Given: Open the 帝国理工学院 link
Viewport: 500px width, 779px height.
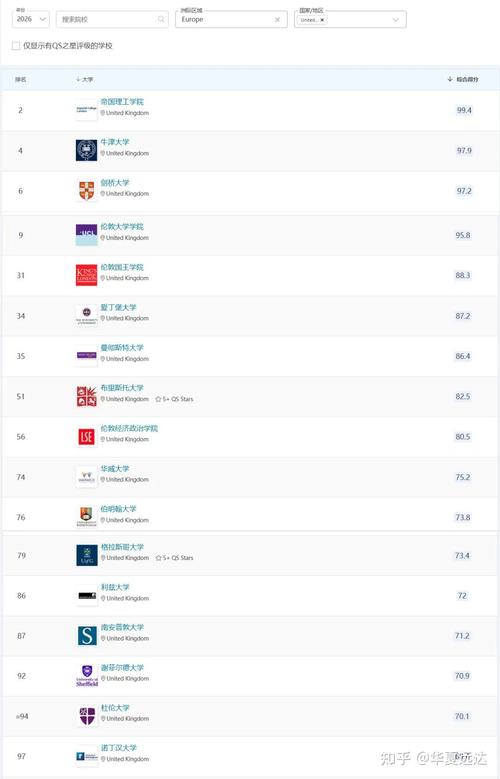Looking at the screenshot, I should [122, 102].
